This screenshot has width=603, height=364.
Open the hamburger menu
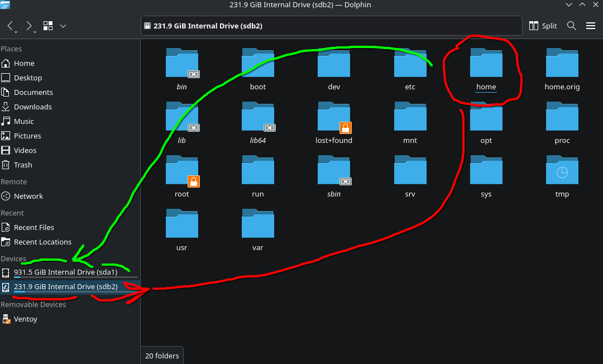click(591, 26)
